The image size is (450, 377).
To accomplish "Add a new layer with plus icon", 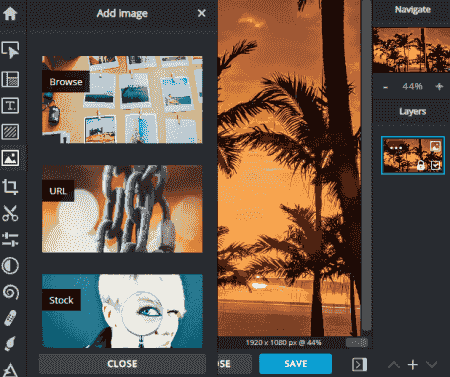I will pyautogui.click(x=413, y=365).
